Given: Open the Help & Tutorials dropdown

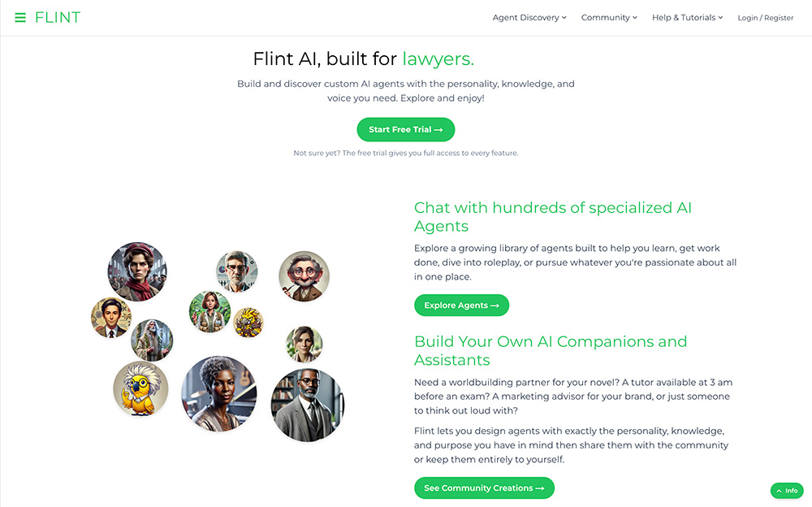Looking at the screenshot, I should [687, 18].
